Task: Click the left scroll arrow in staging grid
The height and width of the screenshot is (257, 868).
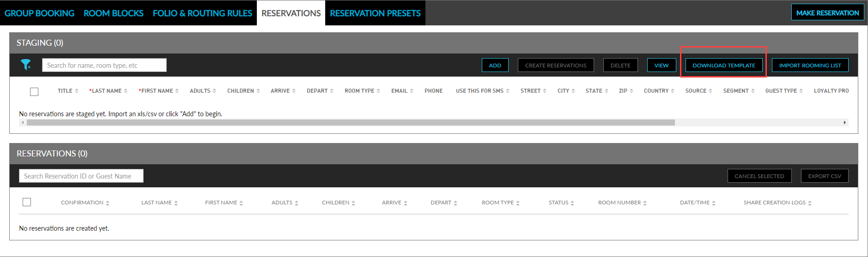Action: [x=23, y=123]
